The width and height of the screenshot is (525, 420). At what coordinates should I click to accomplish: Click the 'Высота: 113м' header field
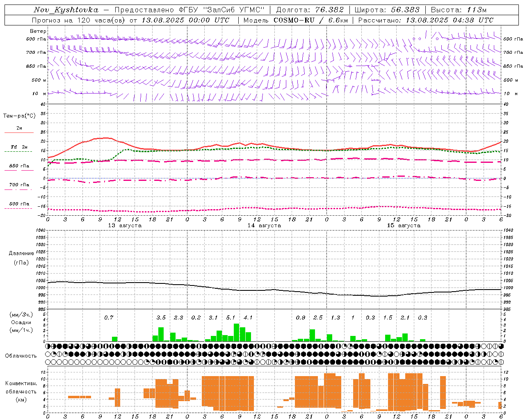coord(459,10)
